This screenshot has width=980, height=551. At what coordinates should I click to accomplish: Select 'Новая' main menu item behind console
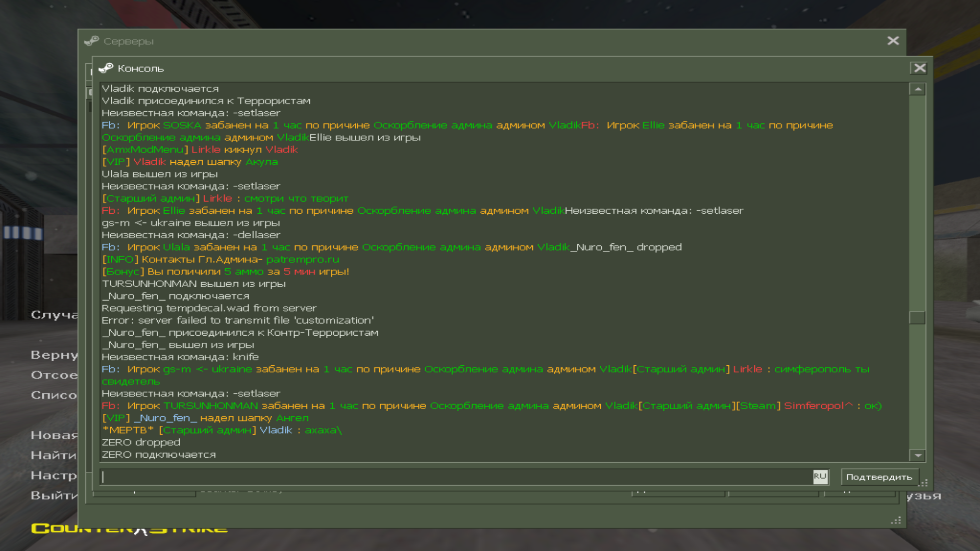(54, 435)
